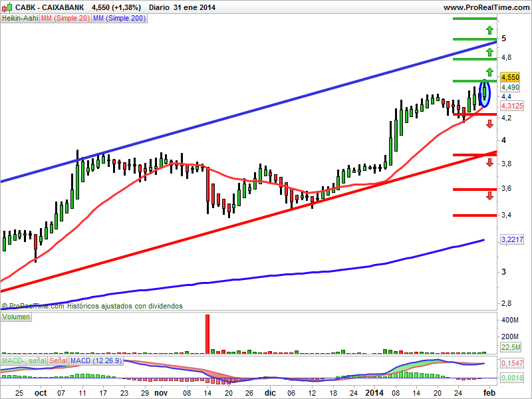Open the Volumen panel label

tap(16, 317)
